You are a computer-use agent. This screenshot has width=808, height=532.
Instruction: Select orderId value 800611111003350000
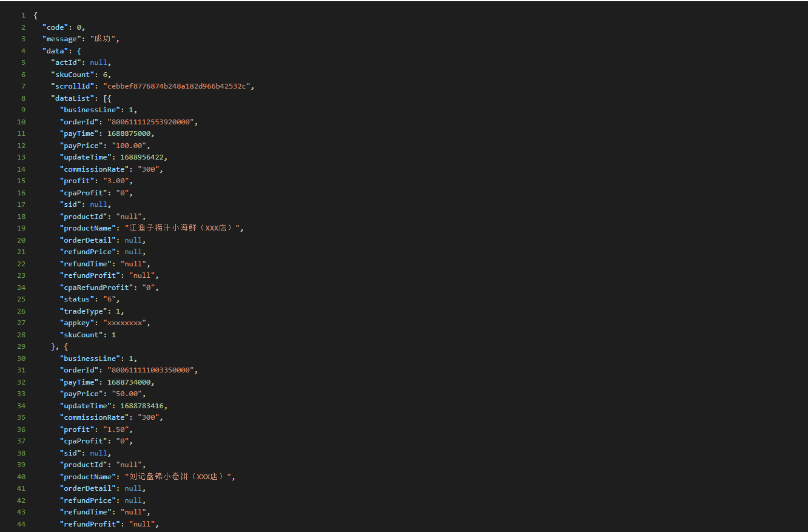150,370
